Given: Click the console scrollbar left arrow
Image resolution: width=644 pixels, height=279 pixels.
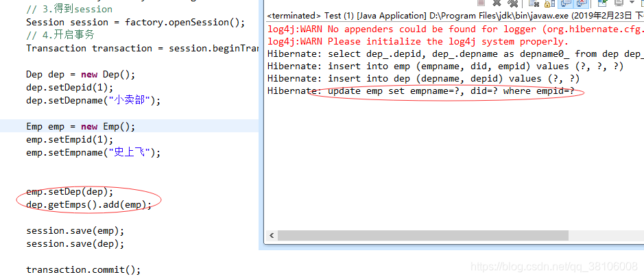Looking at the screenshot, I should point(271,236).
